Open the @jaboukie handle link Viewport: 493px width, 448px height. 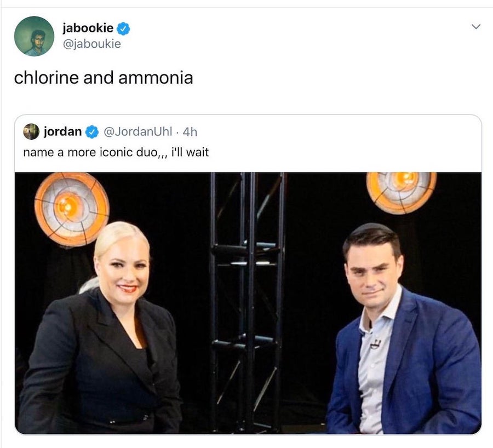coord(92,44)
